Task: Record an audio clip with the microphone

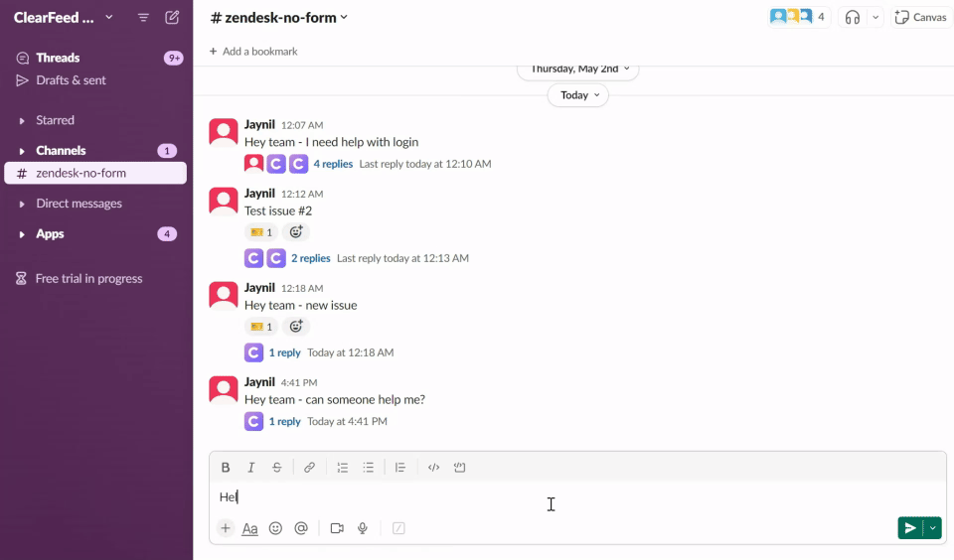Action: click(x=363, y=528)
